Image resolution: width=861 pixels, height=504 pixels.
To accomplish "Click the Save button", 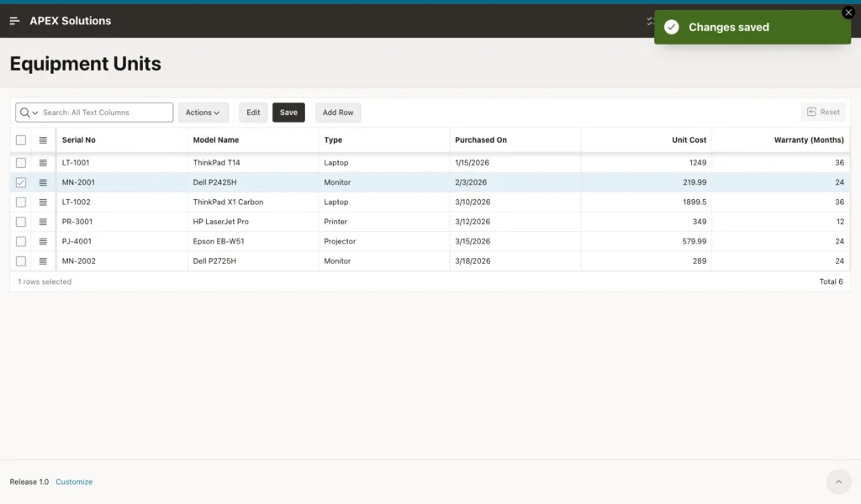I will (x=288, y=113).
